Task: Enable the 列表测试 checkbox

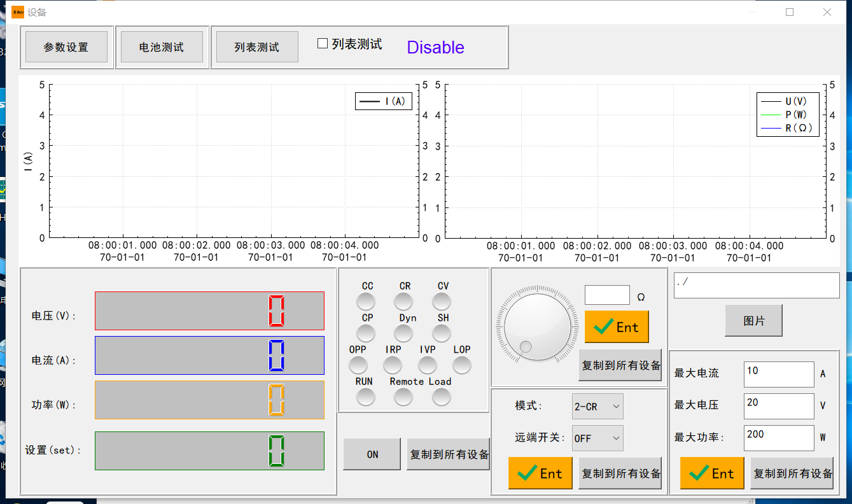Action: point(323,43)
